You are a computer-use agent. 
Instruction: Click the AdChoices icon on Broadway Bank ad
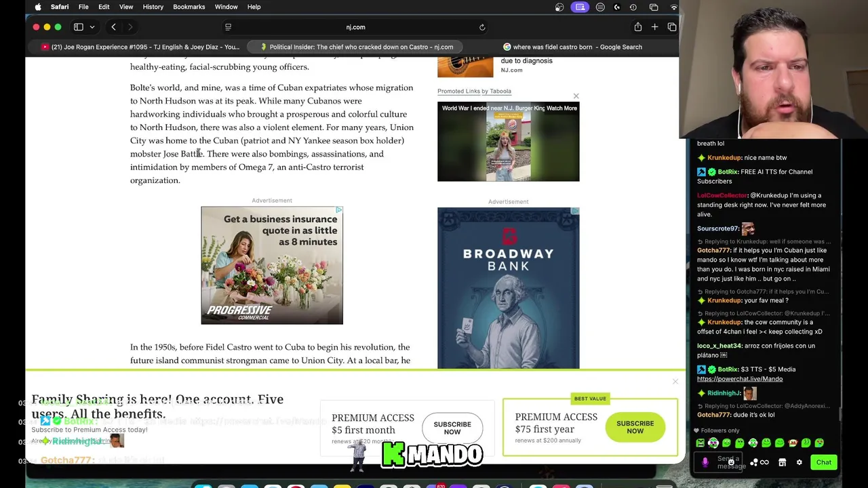(x=576, y=211)
